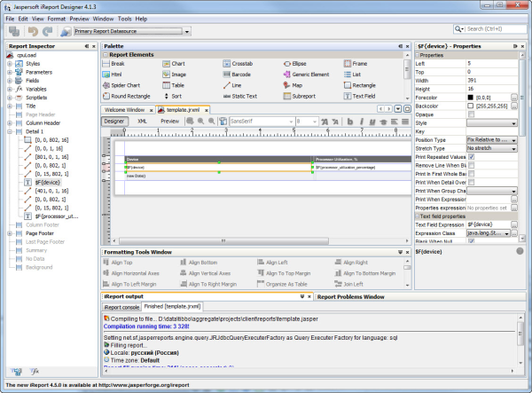
Task: Select the Static Text element
Action: (x=240, y=96)
